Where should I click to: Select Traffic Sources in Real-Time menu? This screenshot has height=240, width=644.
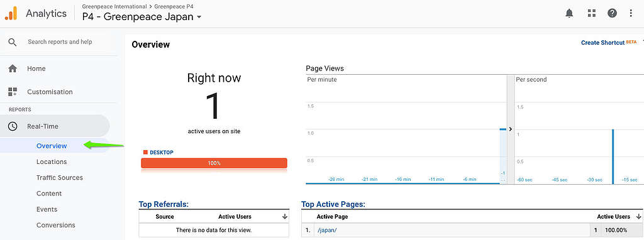(60, 178)
